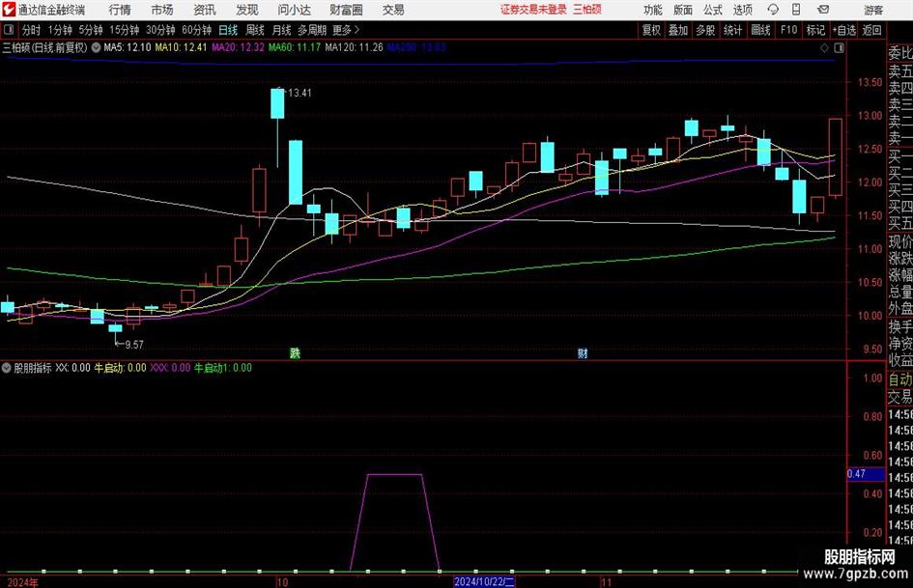Open the 财富圈 menu
Viewport: 913px width, 588px height.
(x=346, y=10)
